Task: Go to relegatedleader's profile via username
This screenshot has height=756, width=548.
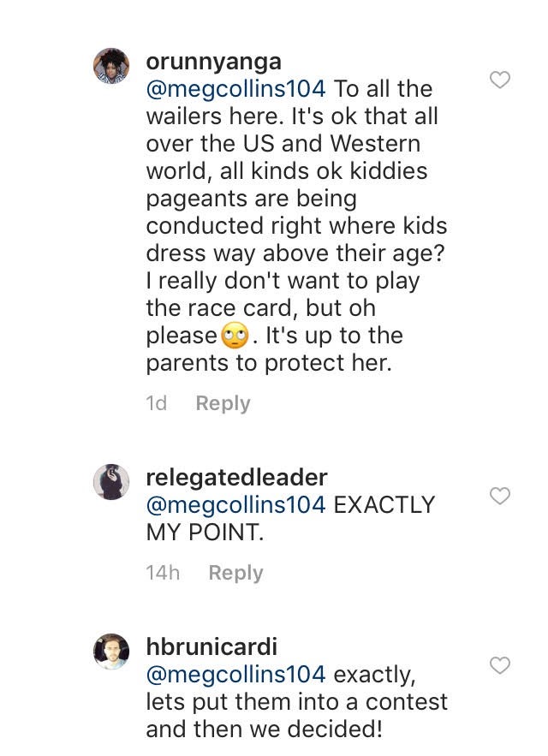Action: 236,477
